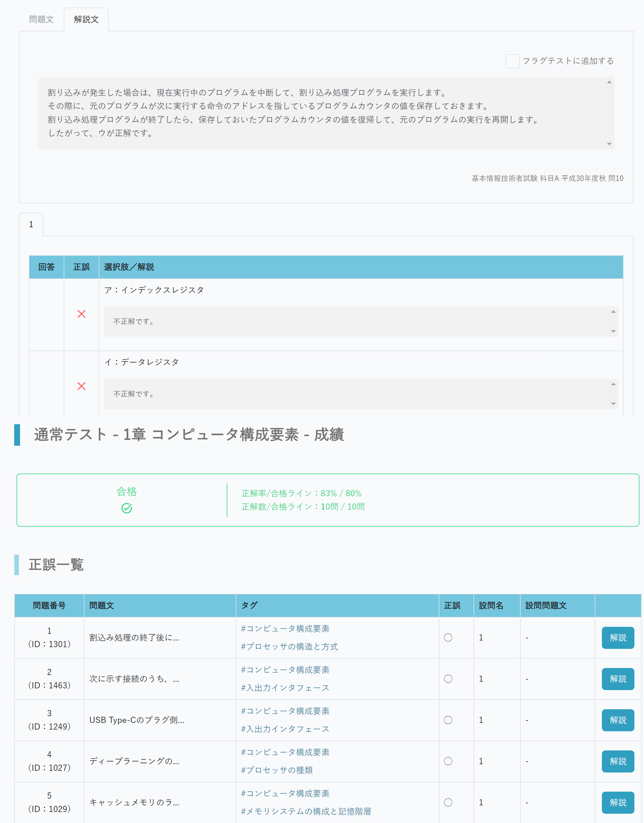Click the red X for データレジスタ
The image size is (644, 823).
tap(81, 386)
